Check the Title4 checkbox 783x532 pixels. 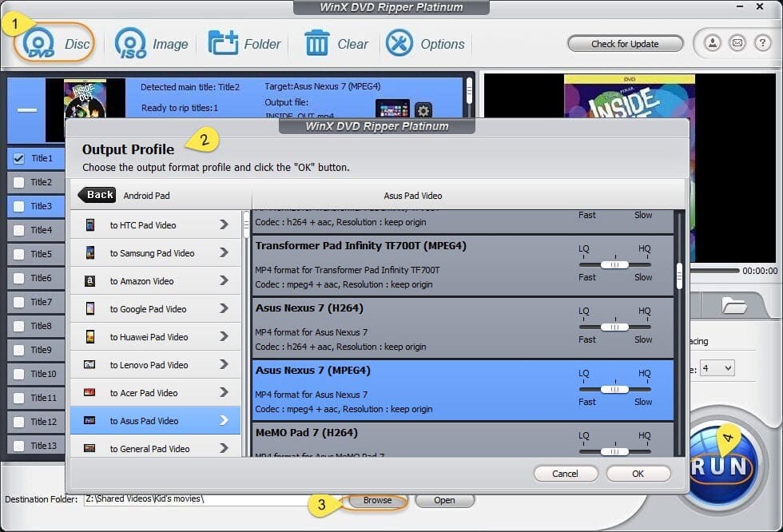tap(19, 231)
